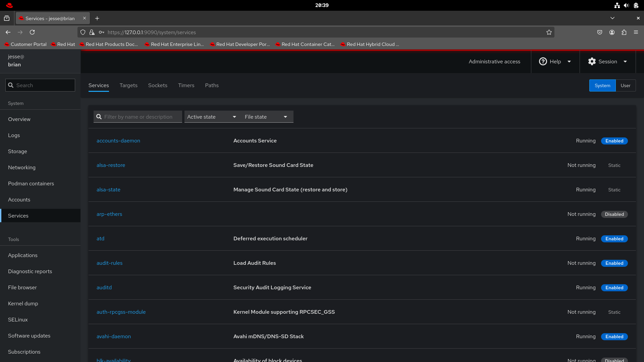Click the list all tabs chevron

[x=612, y=18]
